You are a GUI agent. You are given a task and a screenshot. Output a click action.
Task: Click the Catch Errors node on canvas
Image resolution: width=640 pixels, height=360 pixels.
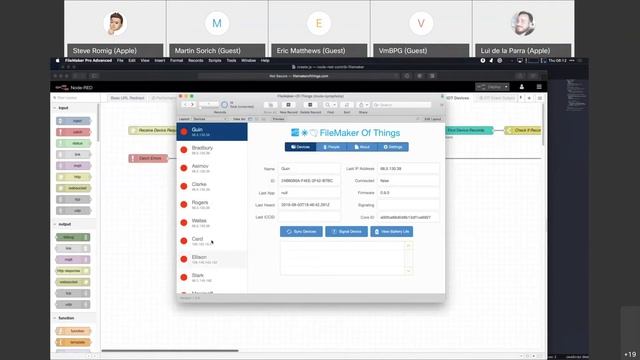148,158
